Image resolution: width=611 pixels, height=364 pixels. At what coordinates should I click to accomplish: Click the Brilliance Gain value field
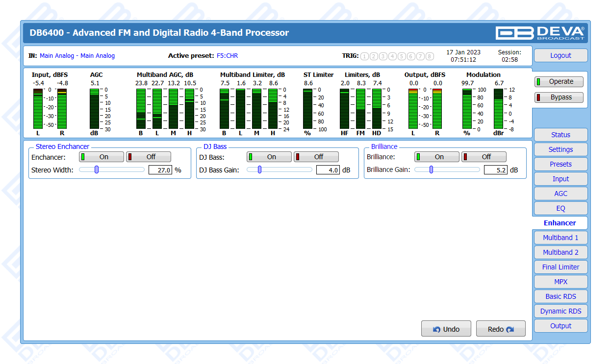[495, 170]
